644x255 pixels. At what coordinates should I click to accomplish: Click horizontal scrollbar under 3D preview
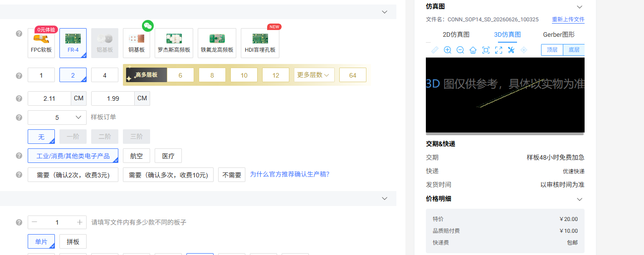(x=505, y=134)
